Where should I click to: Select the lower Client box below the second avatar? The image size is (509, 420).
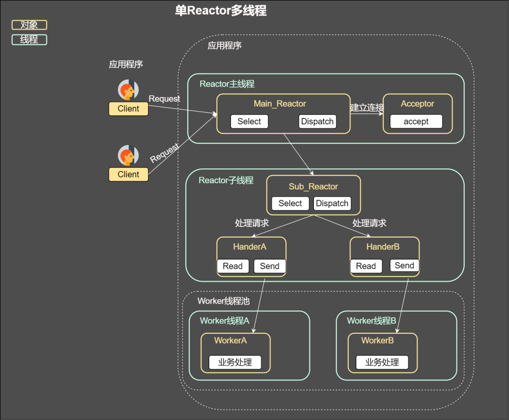tap(129, 175)
